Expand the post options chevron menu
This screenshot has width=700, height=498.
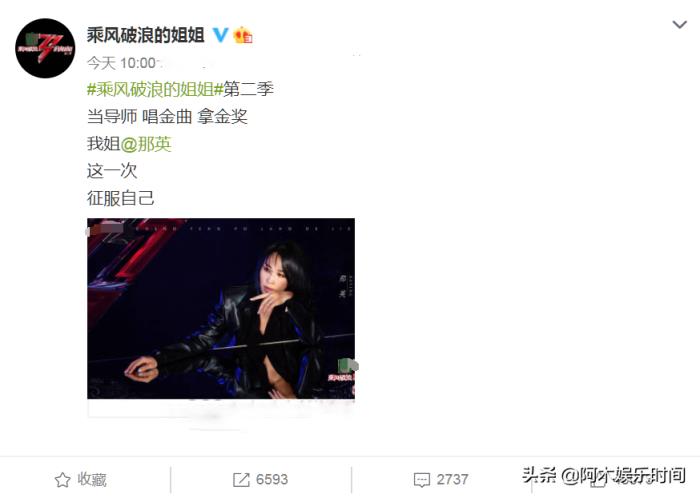tap(679, 25)
